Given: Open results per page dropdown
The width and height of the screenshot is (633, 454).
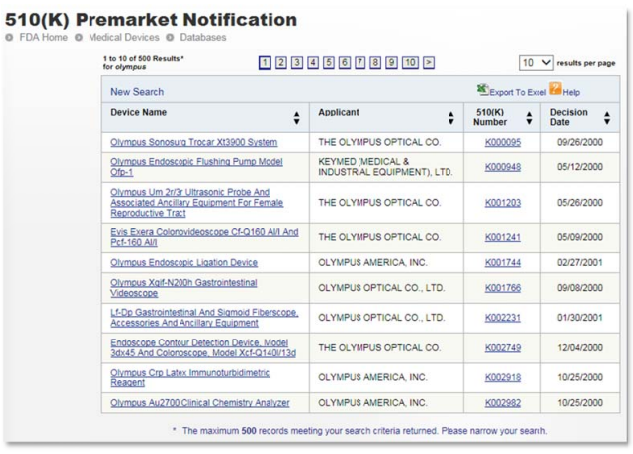Looking at the screenshot, I should coord(536,62).
